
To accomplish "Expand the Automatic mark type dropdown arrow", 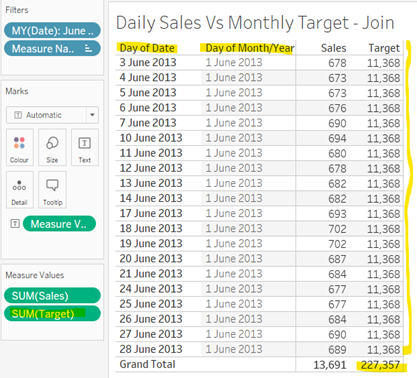I will pos(92,115).
